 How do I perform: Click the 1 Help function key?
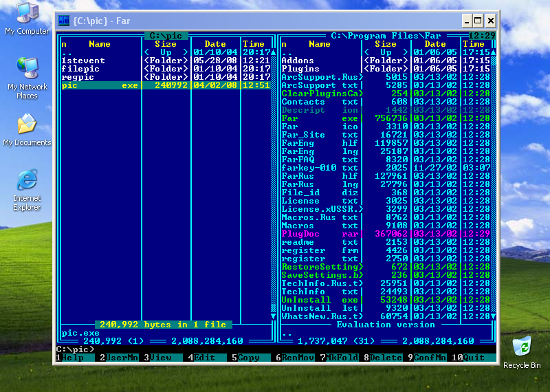(75, 358)
